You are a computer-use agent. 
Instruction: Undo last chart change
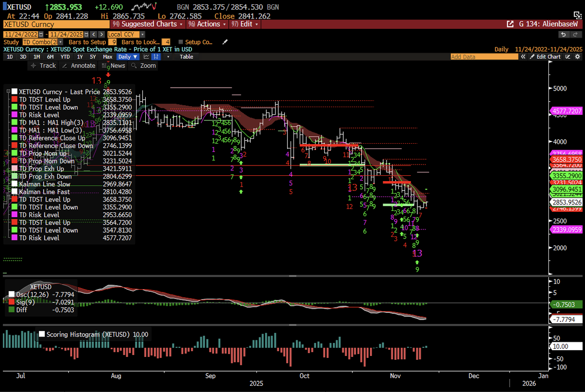[564, 35]
